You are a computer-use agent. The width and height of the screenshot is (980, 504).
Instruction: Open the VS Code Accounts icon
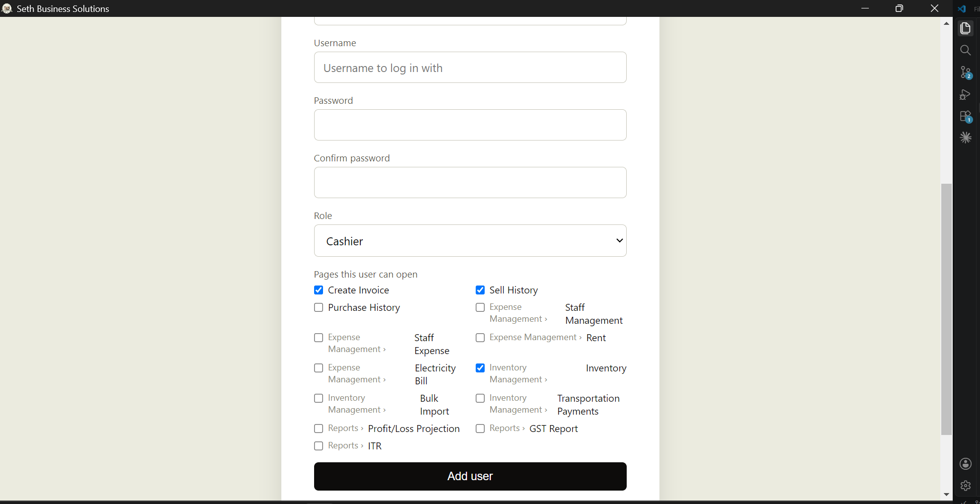(965, 464)
